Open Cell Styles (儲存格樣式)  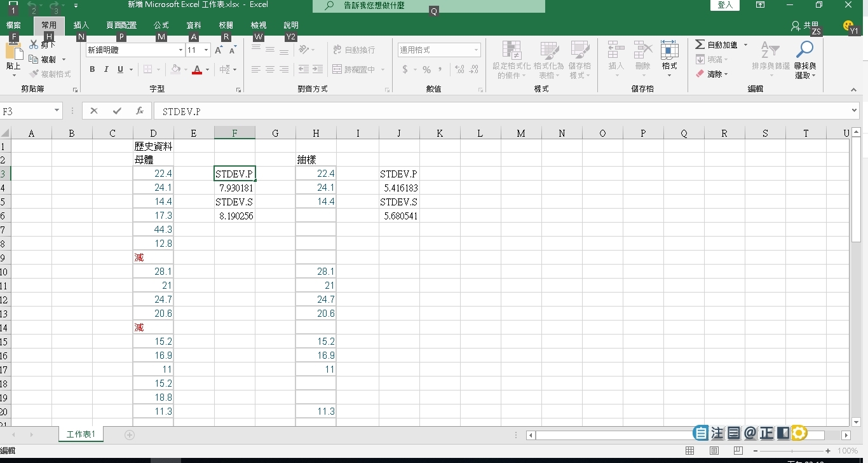(x=580, y=60)
